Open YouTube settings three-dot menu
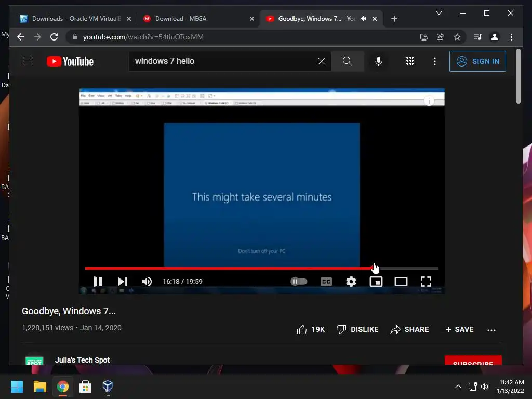 [x=435, y=61]
